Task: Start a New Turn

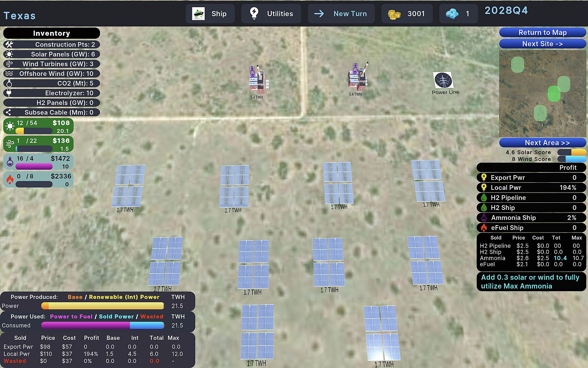Action: 341,14
